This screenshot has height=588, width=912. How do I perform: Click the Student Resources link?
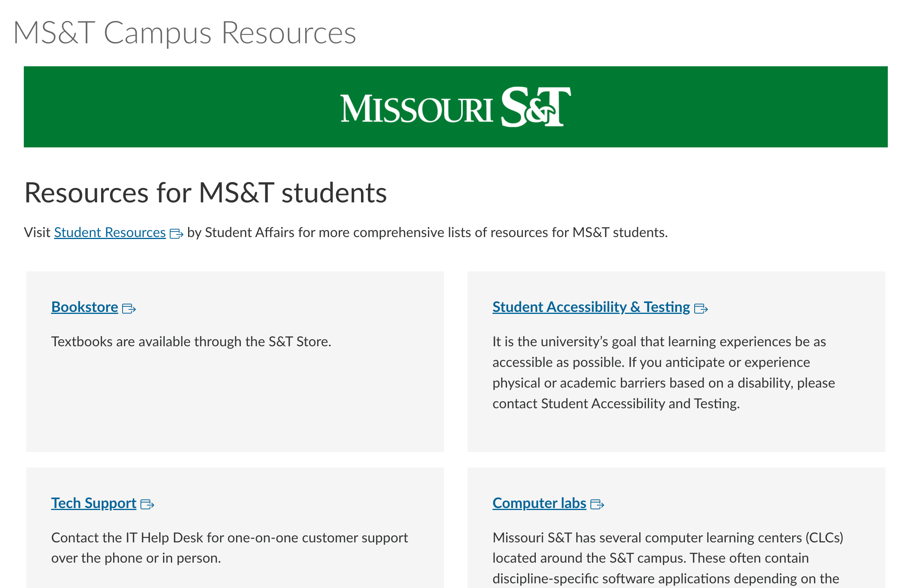pyautogui.click(x=110, y=232)
